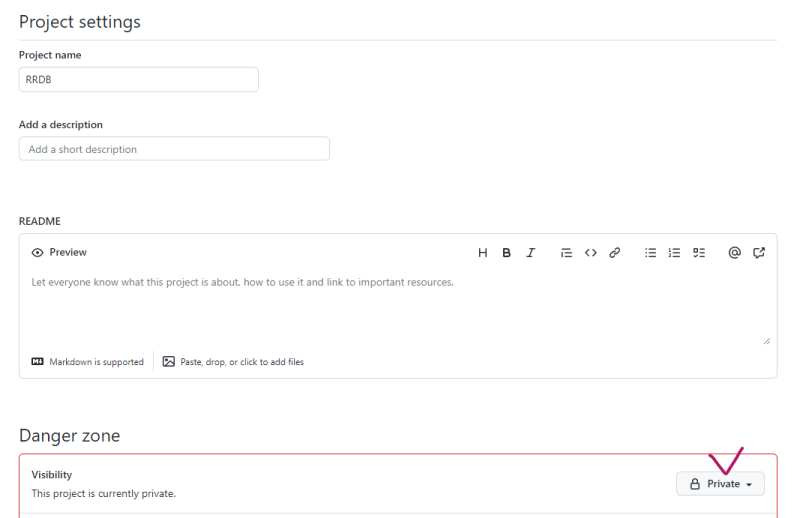Apply bold formatting in README editor
The height and width of the screenshot is (518, 800).
507,253
